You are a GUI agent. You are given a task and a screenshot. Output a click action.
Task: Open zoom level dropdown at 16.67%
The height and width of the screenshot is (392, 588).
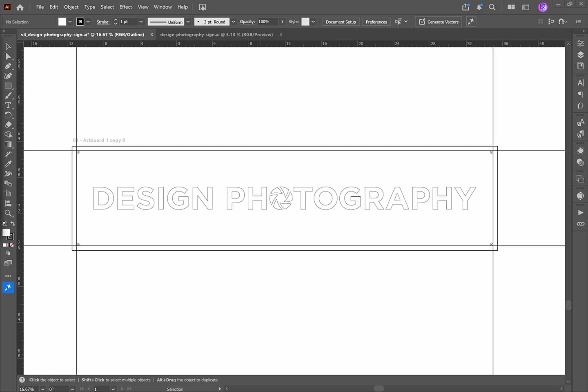[42, 389]
